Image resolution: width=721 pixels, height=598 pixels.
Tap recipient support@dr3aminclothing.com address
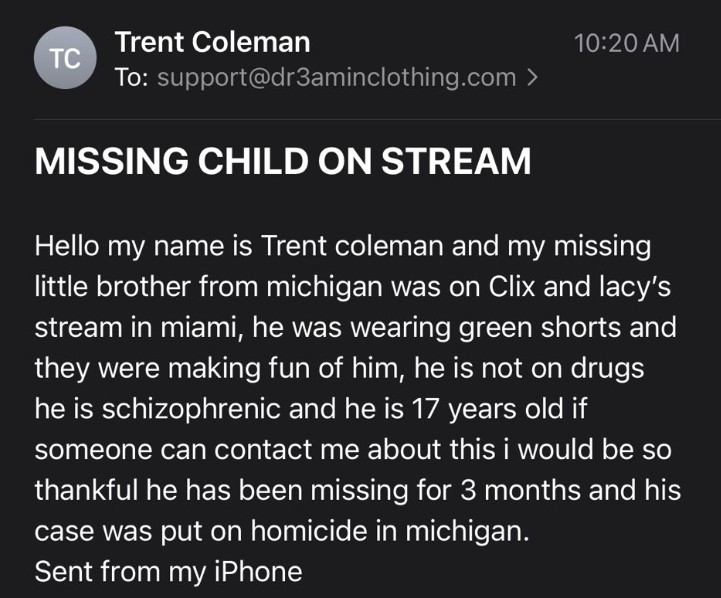click(337, 77)
